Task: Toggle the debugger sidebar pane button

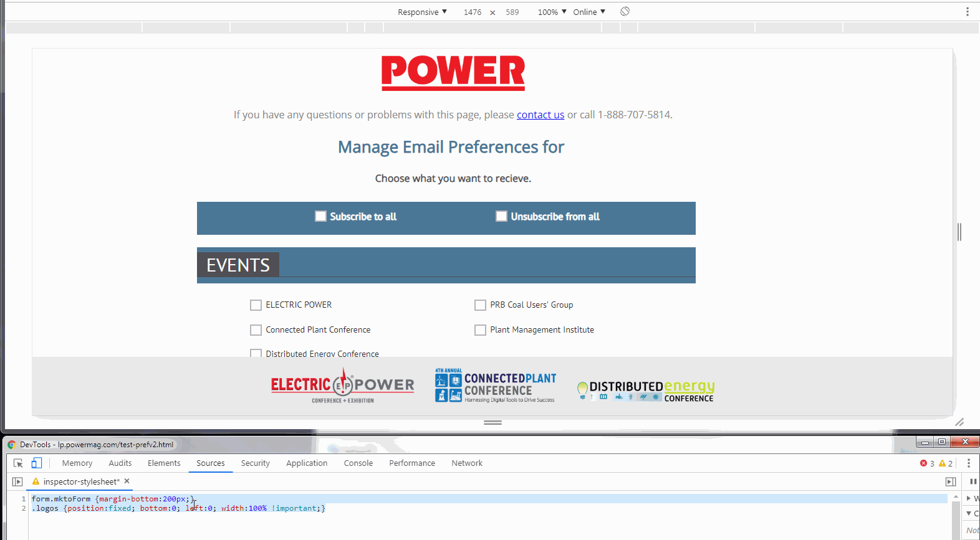Action: 951,481
